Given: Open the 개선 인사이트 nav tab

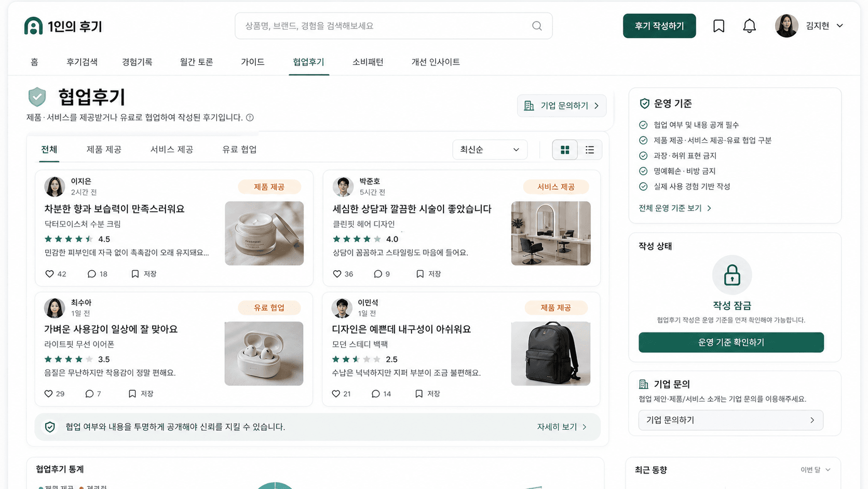Looking at the screenshot, I should click(436, 62).
